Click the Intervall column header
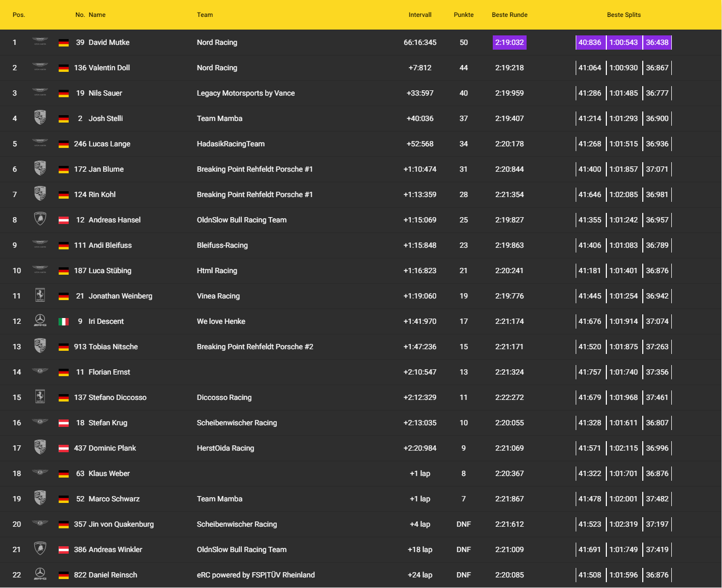722x588 pixels. [420, 15]
